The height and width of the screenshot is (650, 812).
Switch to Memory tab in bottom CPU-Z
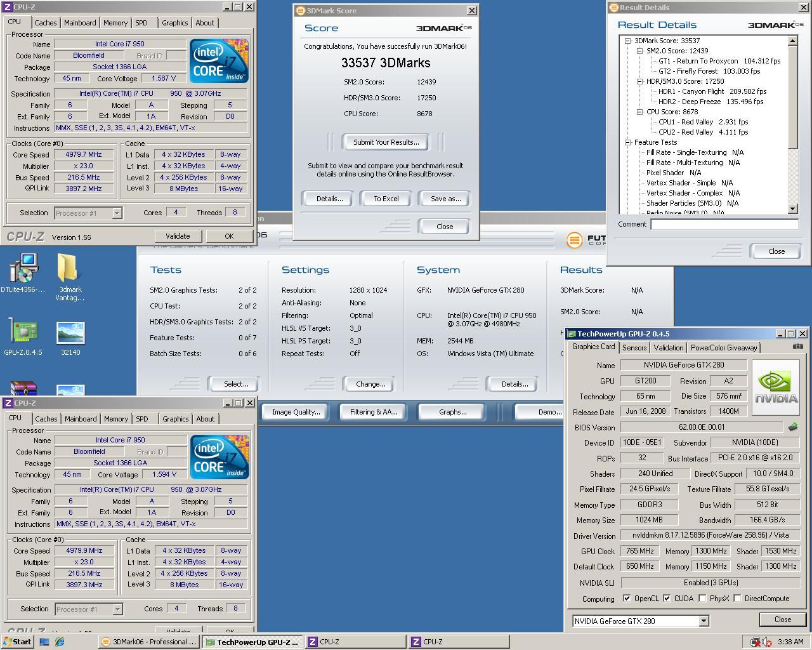tap(116, 419)
